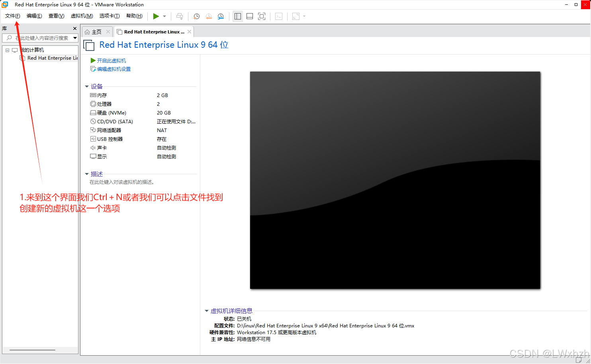
Task: Collapse the 虚拟机详细信息 section
Action: tap(207, 311)
